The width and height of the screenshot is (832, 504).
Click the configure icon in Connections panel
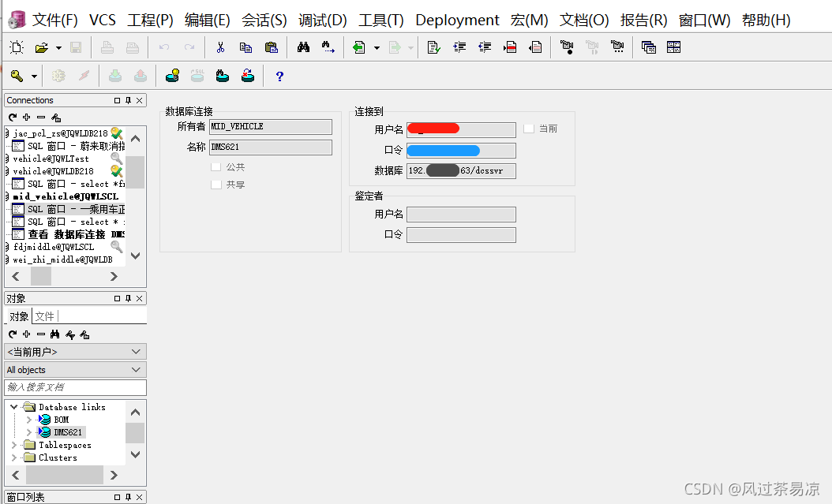coord(56,117)
